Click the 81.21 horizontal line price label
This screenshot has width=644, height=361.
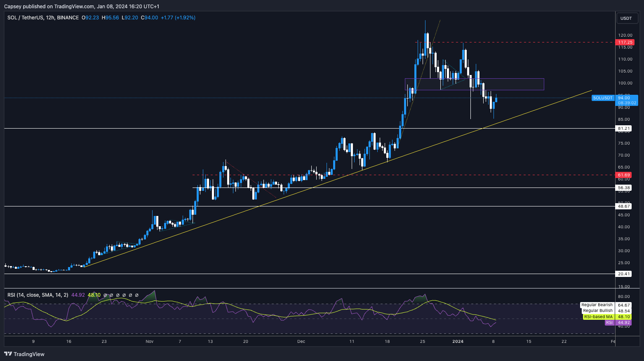coord(624,129)
